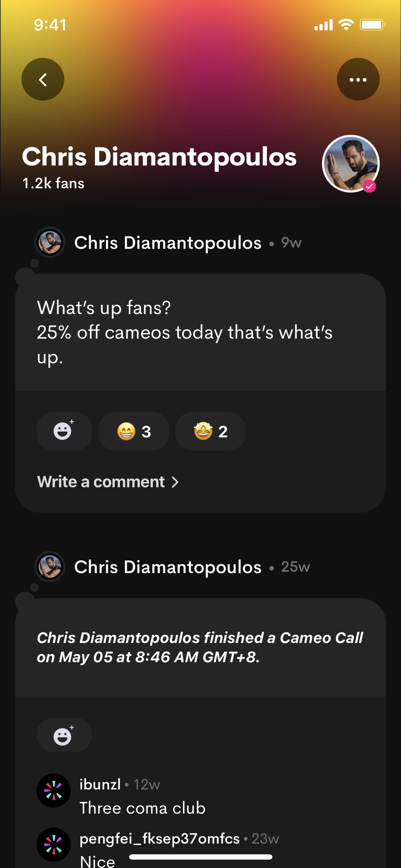Tap the pink verified badge on profile photo
The image size is (401, 868).
(369, 186)
